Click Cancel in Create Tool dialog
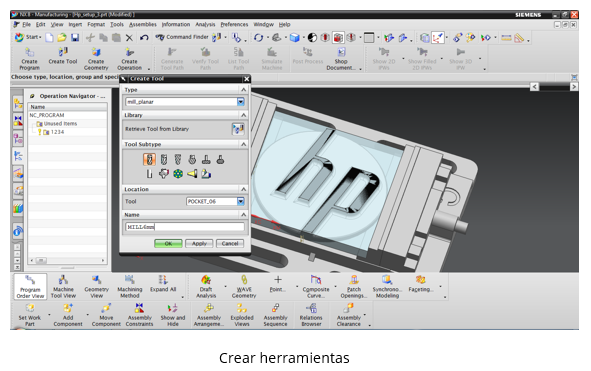Image resolution: width=591 pixels, height=371 pixels. click(230, 244)
